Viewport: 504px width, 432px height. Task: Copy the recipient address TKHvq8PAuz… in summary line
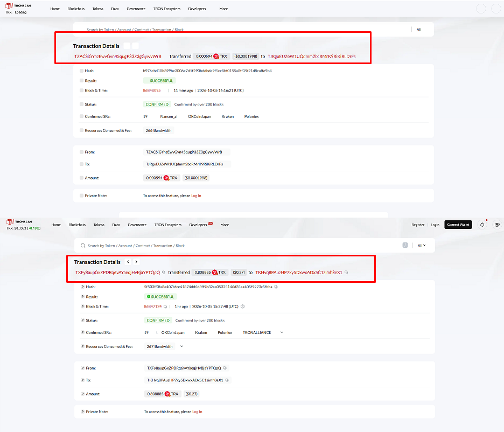coord(346,272)
